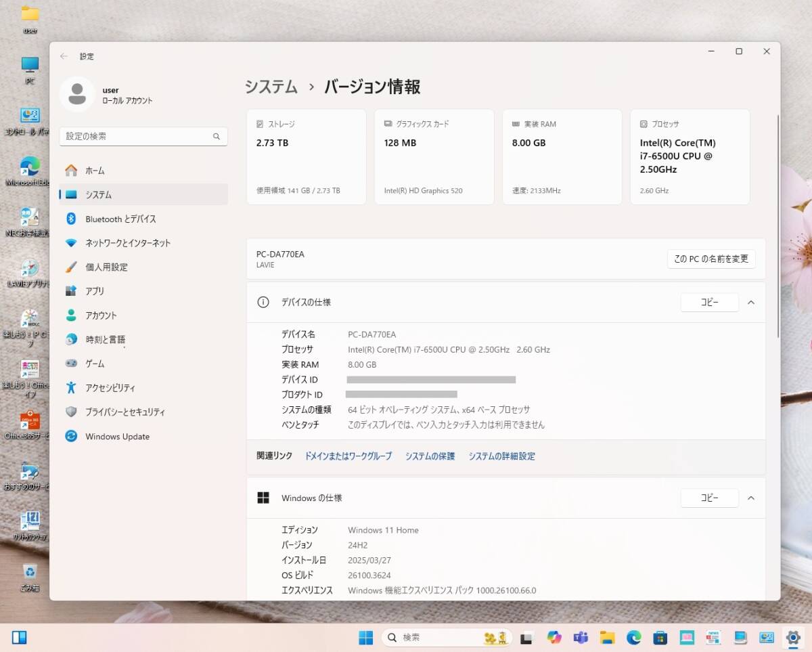Image resolution: width=812 pixels, height=652 pixels.
Task: Open ドメインまたはワークグループ link
Action: pos(348,456)
